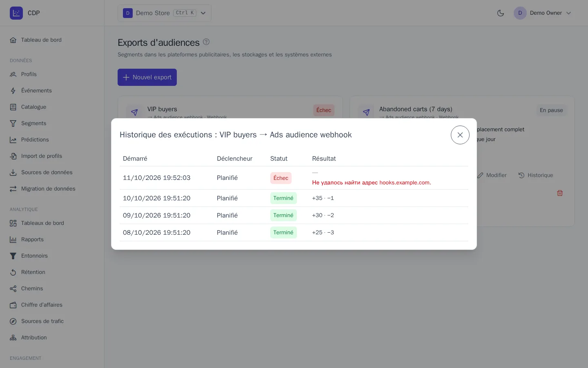Viewport: 588px width, 368px height.
Task: Click the Migration de données arrows icon
Action: [x=13, y=189]
